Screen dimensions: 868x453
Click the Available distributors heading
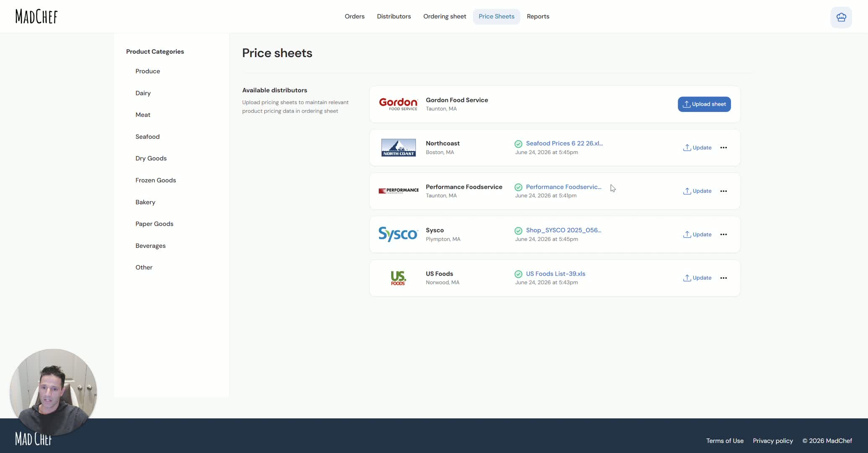tap(275, 90)
